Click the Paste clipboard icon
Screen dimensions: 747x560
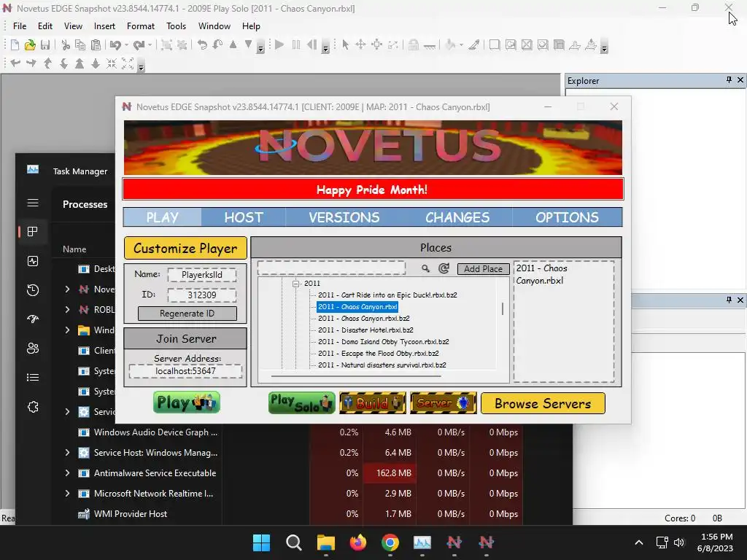96,45
